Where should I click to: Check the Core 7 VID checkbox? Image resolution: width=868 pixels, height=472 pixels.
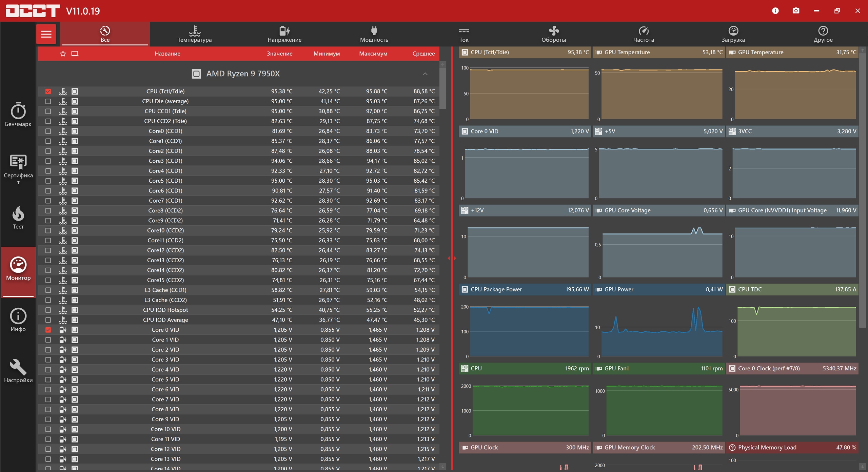point(48,399)
